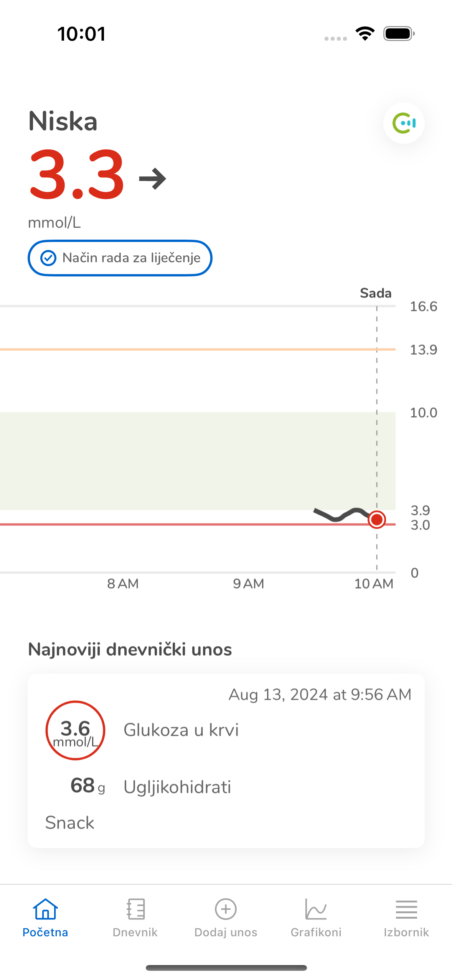Viewport: 452px width, 980px height.
Task: Tap the checkmark in Način rada za liječenje
Action: pyautogui.click(x=49, y=258)
